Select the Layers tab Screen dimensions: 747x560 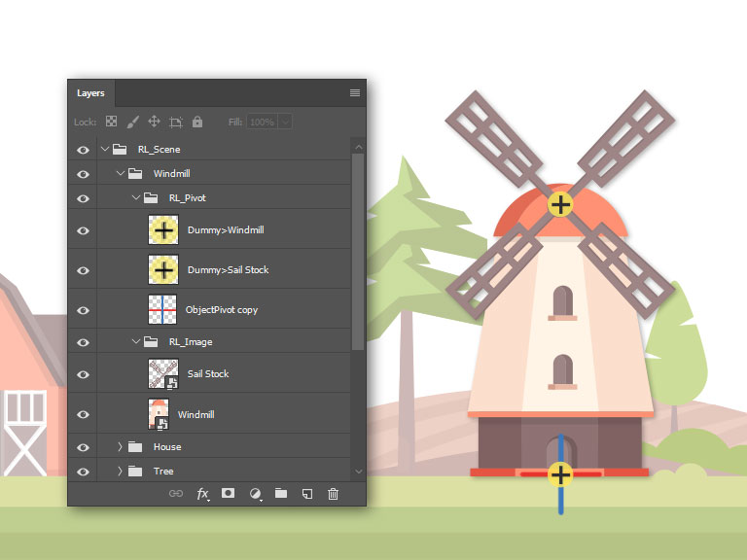coord(90,93)
